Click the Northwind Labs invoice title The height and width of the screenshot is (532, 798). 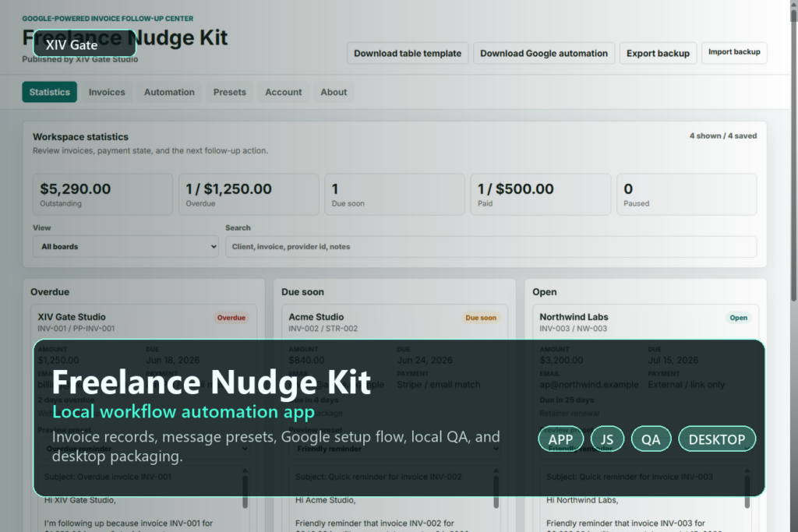click(x=574, y=317)
